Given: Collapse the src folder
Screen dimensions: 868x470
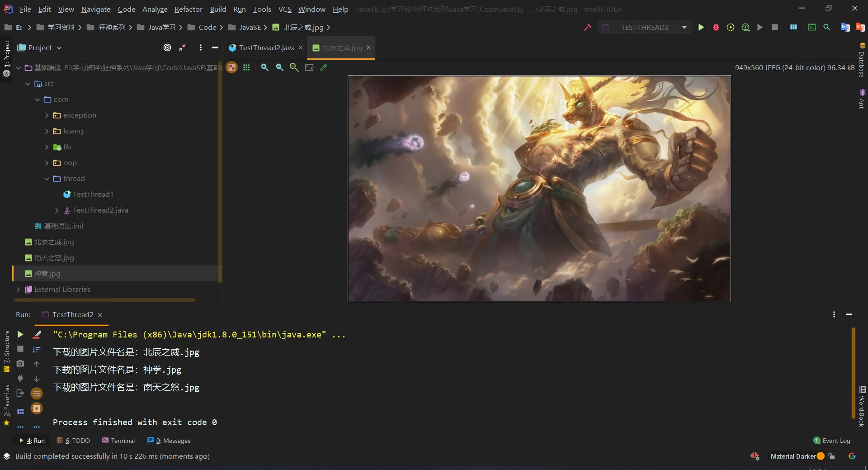Looking at the screenshot, I should [28, 84].
